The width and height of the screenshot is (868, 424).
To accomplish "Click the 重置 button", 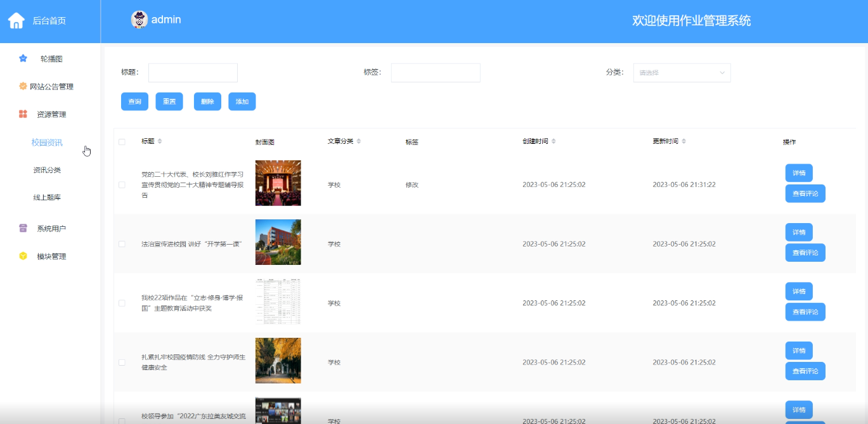I will pyautogui.click(x=169, y=101).
